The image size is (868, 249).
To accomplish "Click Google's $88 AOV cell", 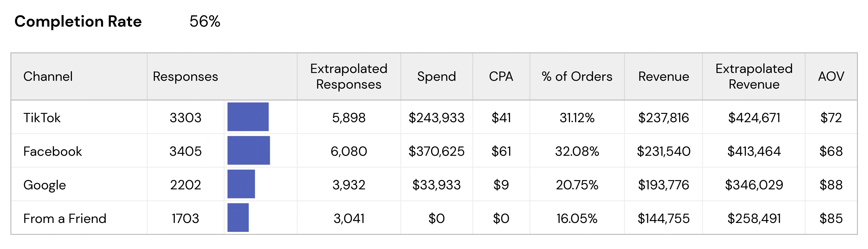I will click(x=831, y=185).
